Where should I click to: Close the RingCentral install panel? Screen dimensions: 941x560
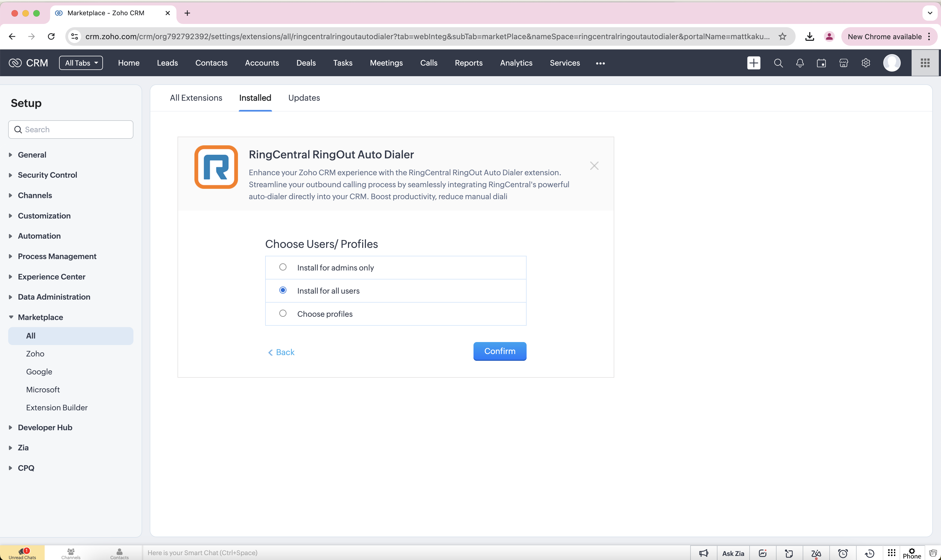pyautogui.click(x=594, y=166)
